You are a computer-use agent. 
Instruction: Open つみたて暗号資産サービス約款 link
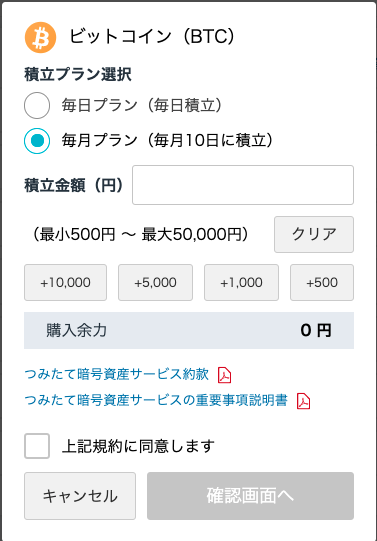[117, 374]
